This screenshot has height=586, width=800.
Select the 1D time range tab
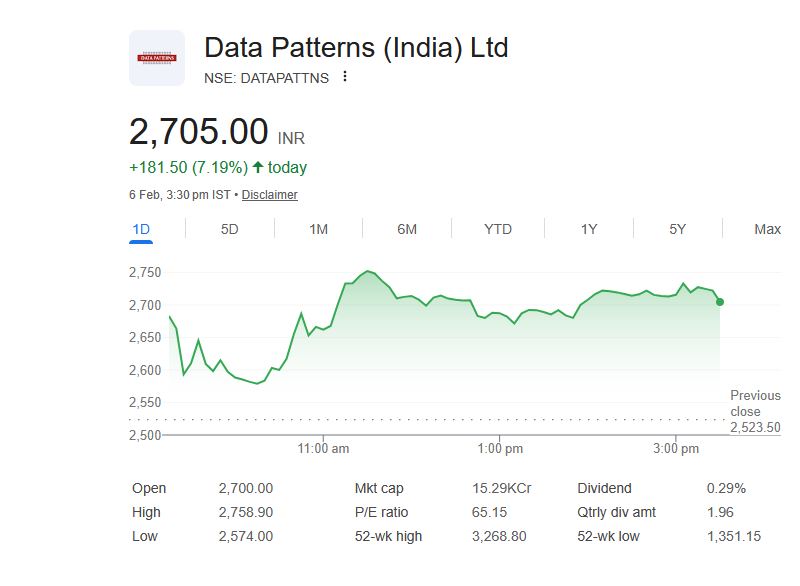tap(141, 229)
